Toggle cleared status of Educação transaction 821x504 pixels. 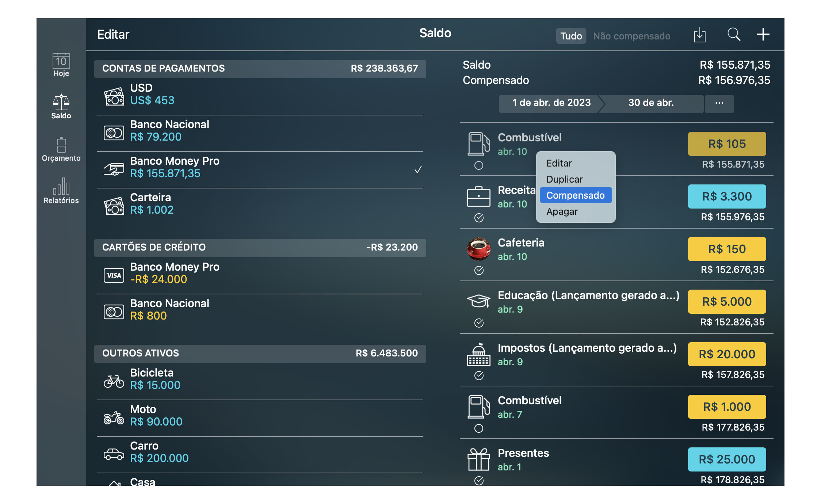click(x=479, y=323)
